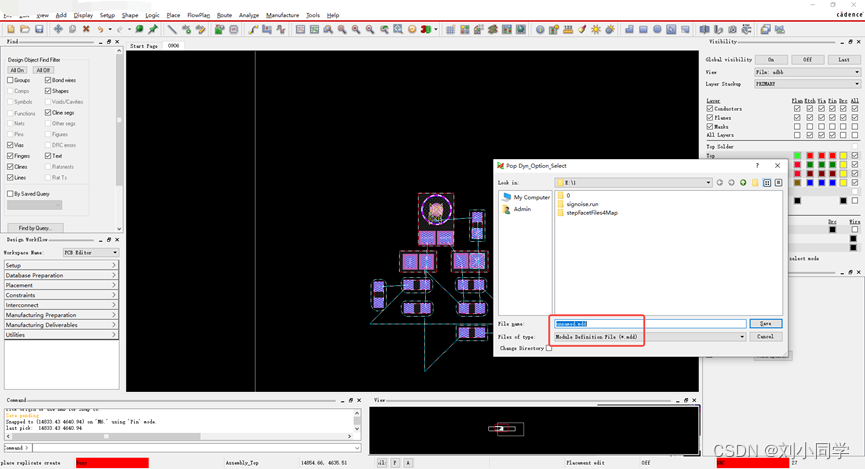The width and height of the screenshot is (865, 469).
Task: Click the red Delete X toolbar icon
Action: [86, 30]
